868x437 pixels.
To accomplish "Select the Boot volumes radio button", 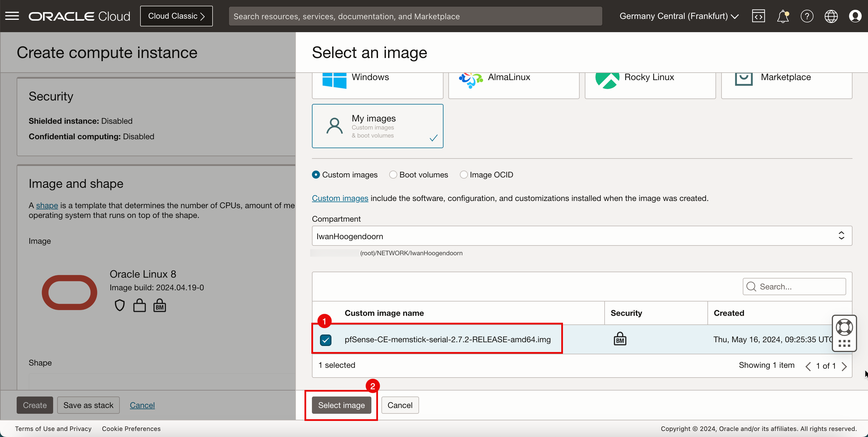I will [393, 175].
